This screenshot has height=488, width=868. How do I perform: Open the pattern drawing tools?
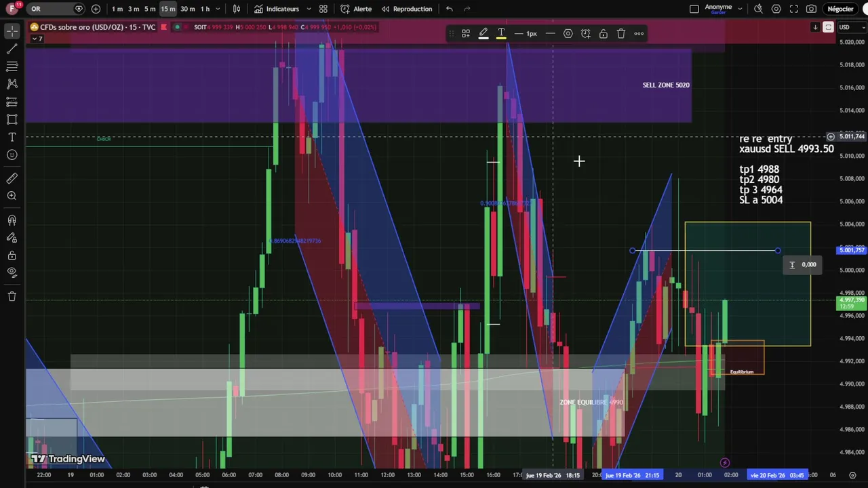point(12,84)
